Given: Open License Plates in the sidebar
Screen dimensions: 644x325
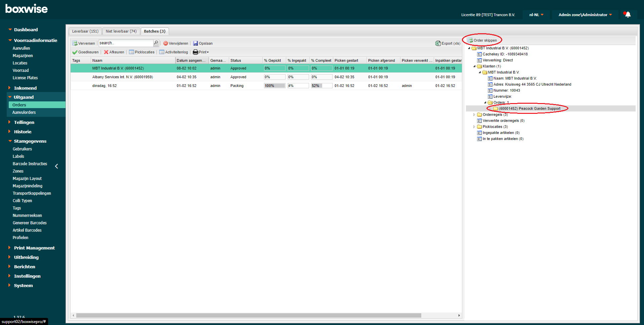Looking at the screenshot, I should [x=25, y=78].
